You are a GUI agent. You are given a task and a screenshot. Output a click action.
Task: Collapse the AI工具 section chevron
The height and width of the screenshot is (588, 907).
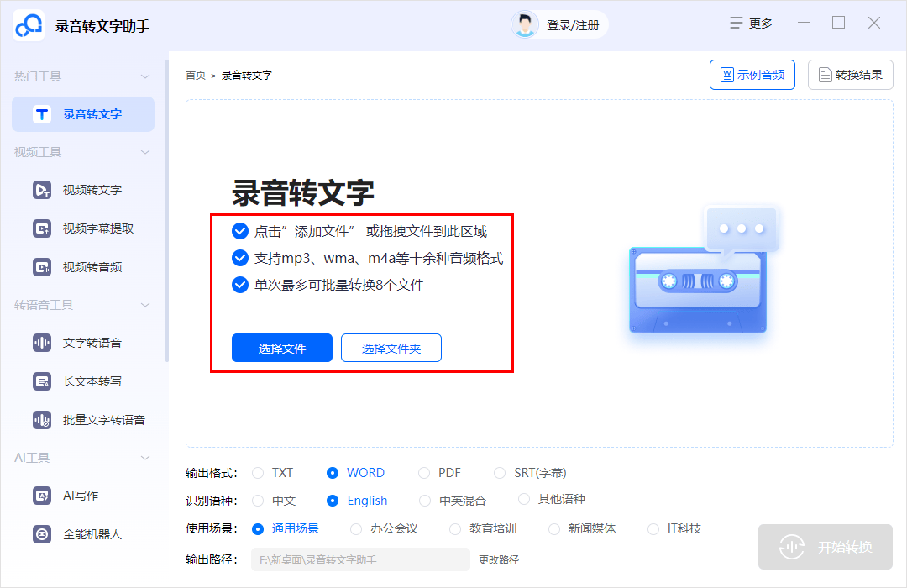coord(145,458)
